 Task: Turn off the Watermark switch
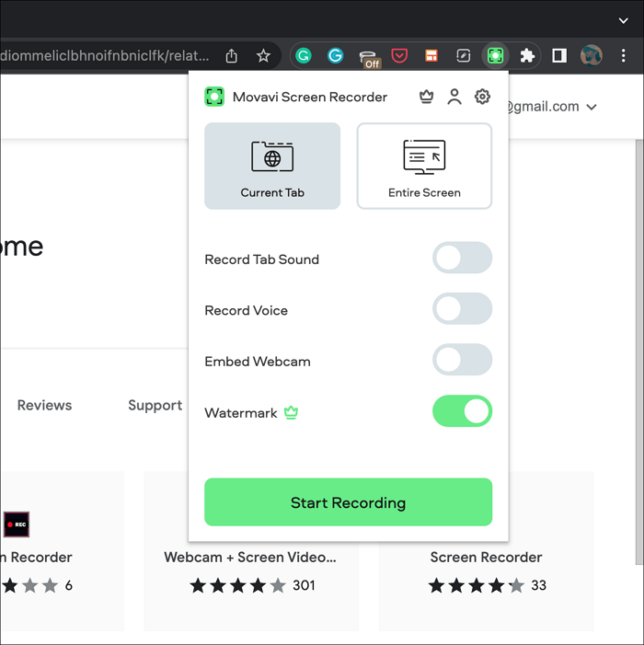(462, 411)
